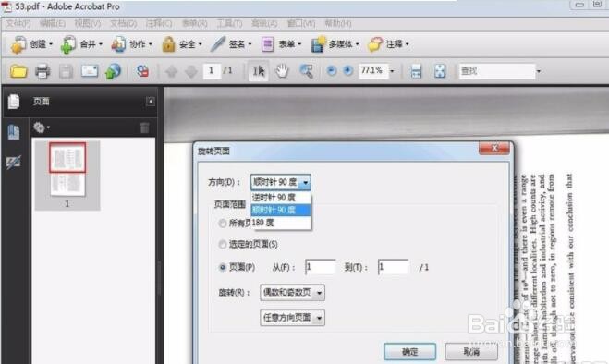Click the pages panel trash icon
Image resolution: width=609 pixels, height=364 pixels.
pos(144,127)
